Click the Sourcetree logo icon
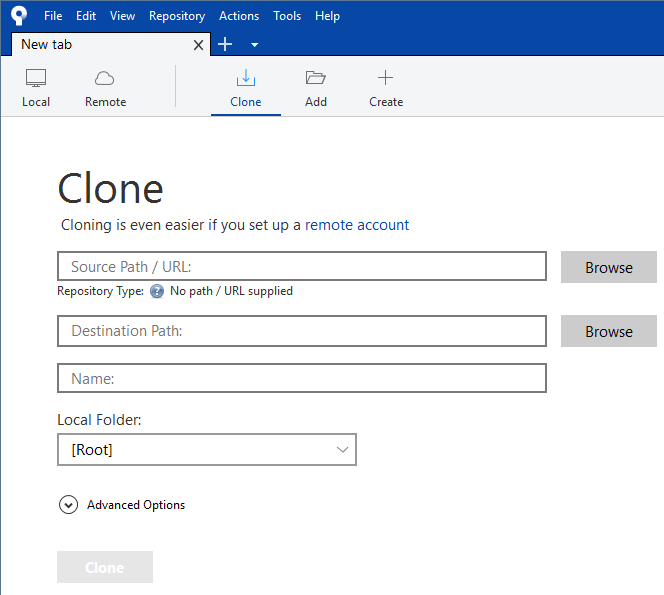 click(19, 16)
